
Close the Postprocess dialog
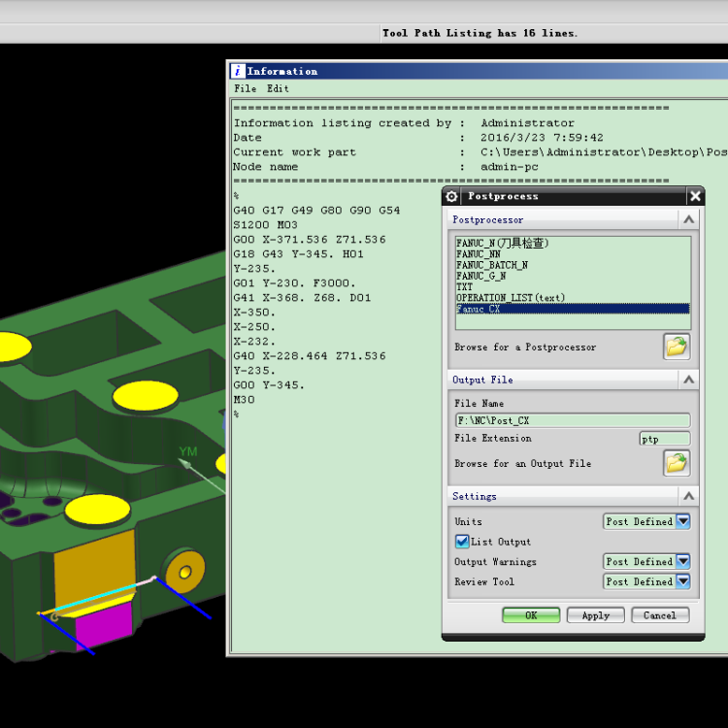tap(695, 196)
